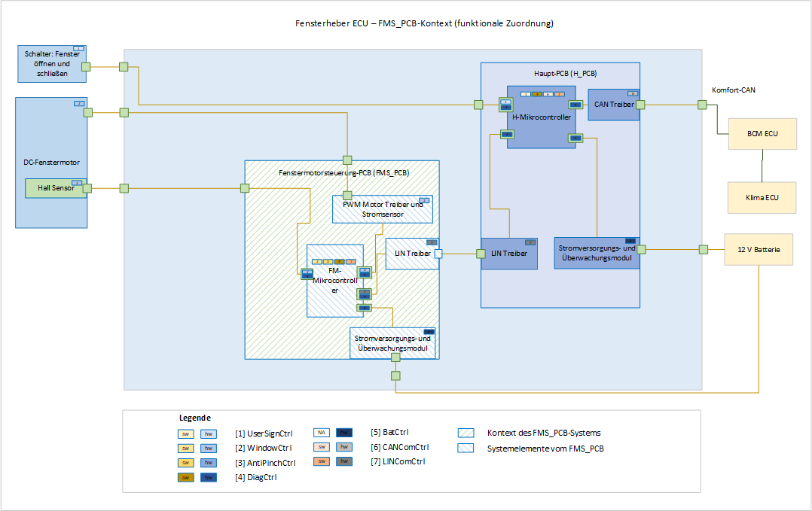
Task: Click the Klima ECU block
Action: click(762, 198)
